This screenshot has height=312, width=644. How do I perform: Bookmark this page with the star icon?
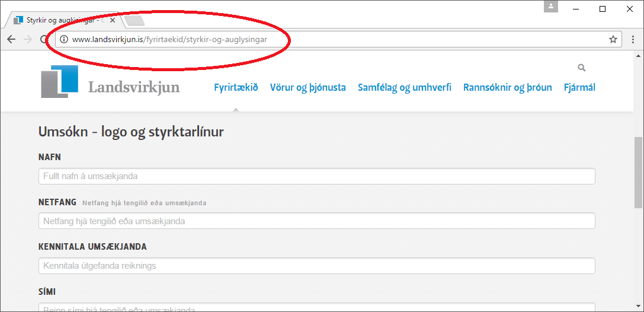coord(613,40)
